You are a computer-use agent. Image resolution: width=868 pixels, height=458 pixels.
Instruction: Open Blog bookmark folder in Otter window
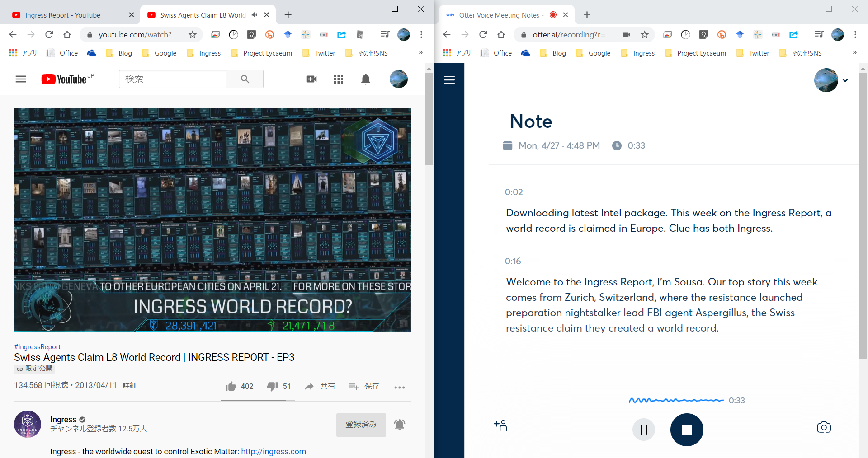553,53
